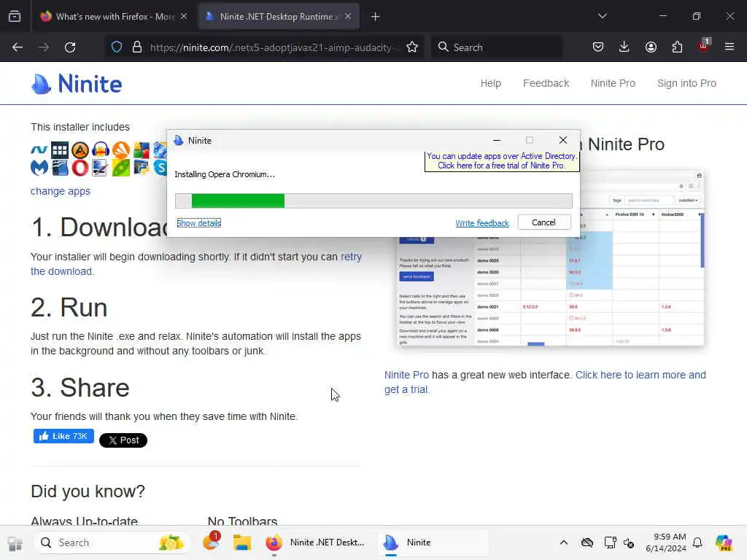Go back using Firefox back arrow
This screenshot has height=560, width=747.
click(x=18, y=47)
